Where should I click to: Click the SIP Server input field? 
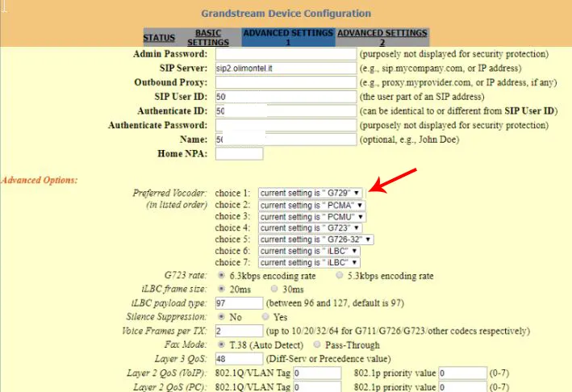286,69
